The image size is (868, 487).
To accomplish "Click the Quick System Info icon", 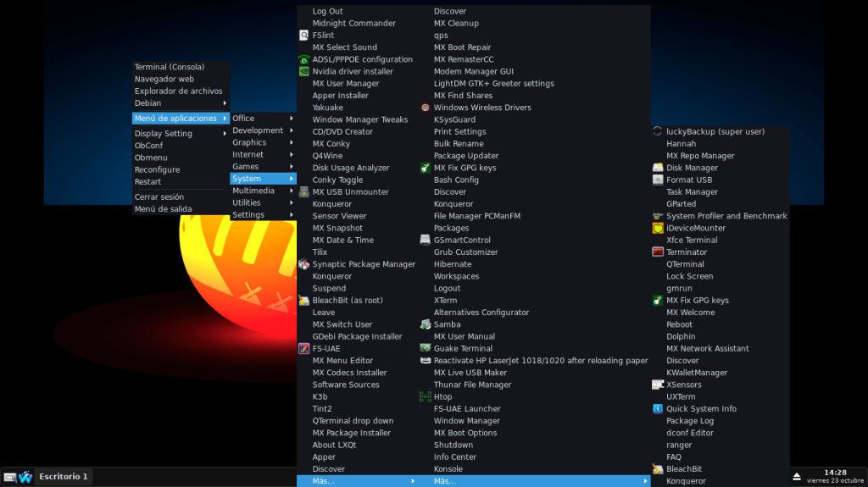I will 658,408.
